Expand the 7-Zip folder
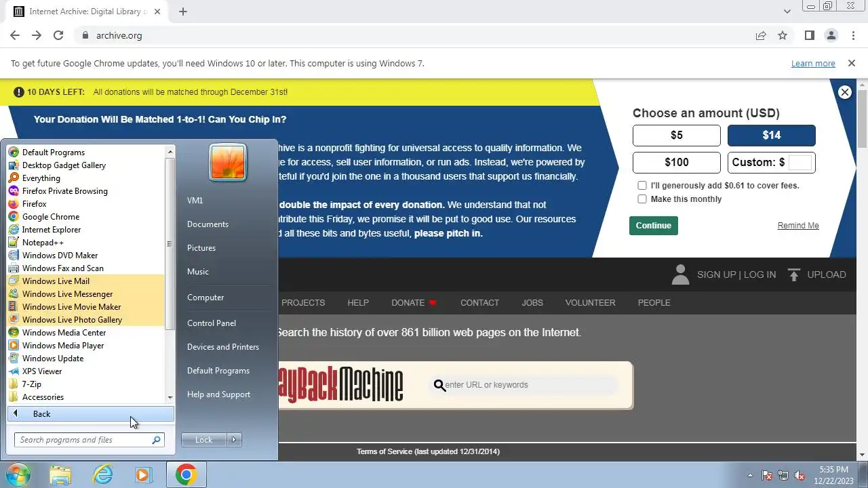Viewport: 868px width, 488px height. [31, 384]
